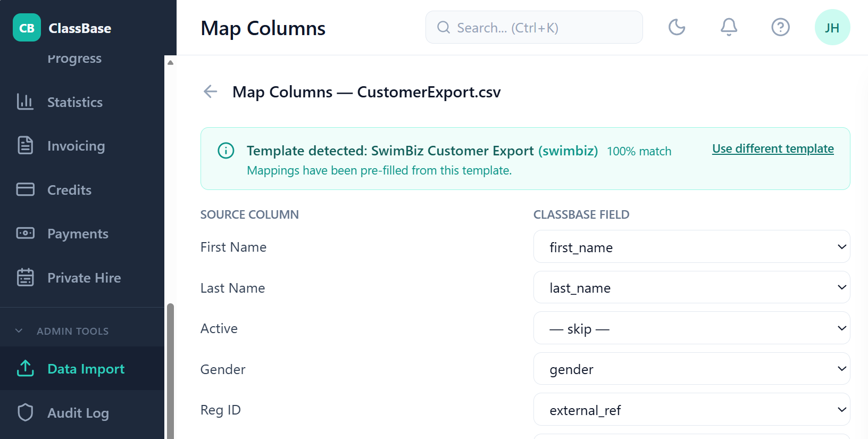Open the Payments page
Image resolution: width=868 pixels, height=439 pixels.
point(82,233)
